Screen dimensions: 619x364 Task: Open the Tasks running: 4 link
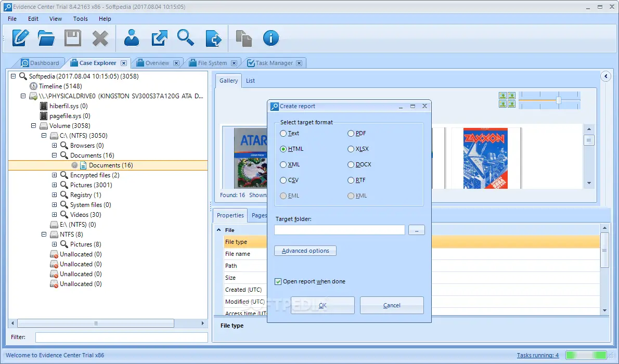click(x=538, y=355)
